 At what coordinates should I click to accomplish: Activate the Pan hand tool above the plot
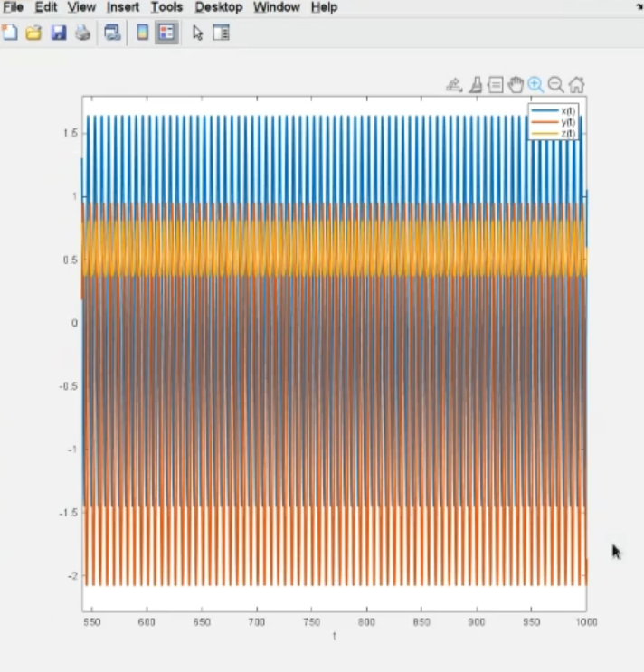(x=516, y=85)
